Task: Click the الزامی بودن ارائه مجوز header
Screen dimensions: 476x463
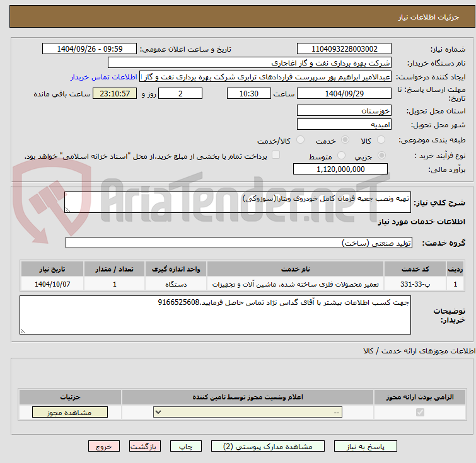Action: click(420, 397)
